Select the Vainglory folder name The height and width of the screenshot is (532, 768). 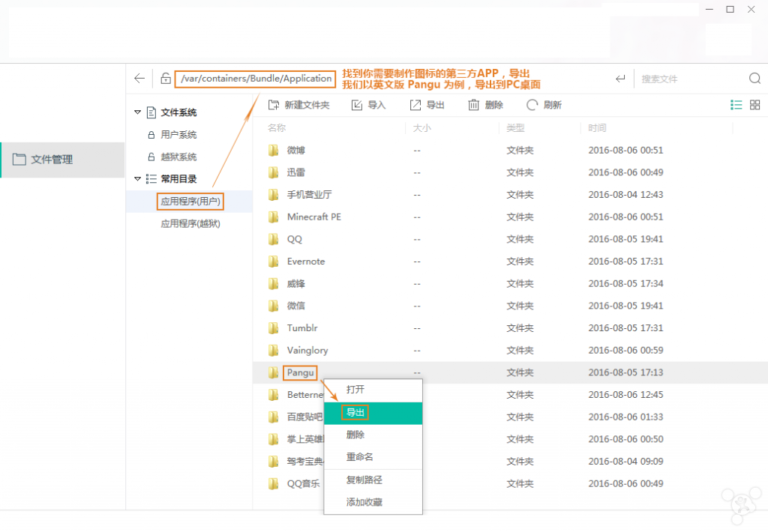(x=307, y=351)
